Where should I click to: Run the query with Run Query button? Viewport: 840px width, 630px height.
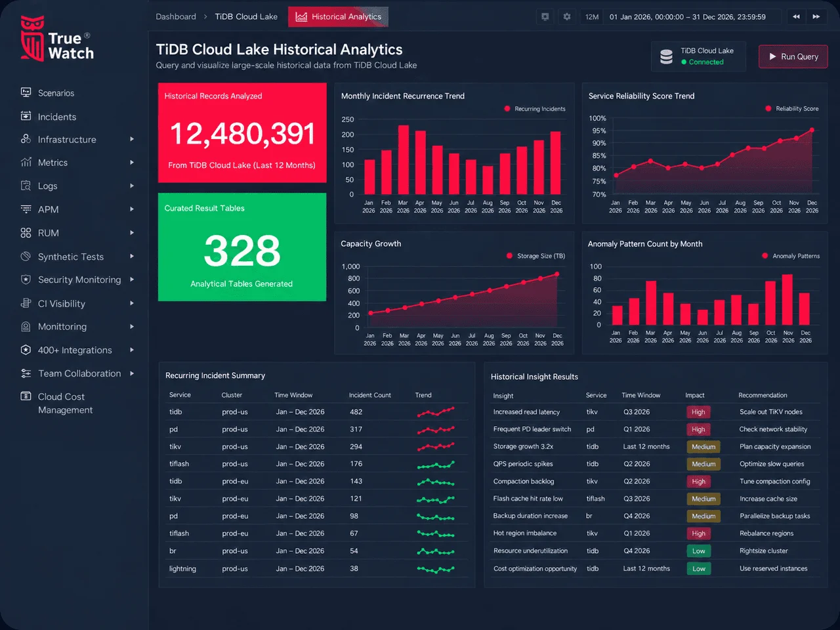coord(793,56)
